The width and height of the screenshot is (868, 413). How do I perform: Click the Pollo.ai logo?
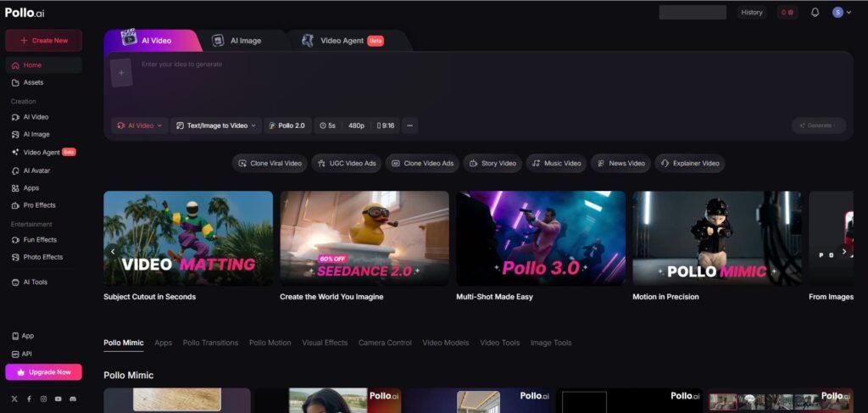pos(25,13)
